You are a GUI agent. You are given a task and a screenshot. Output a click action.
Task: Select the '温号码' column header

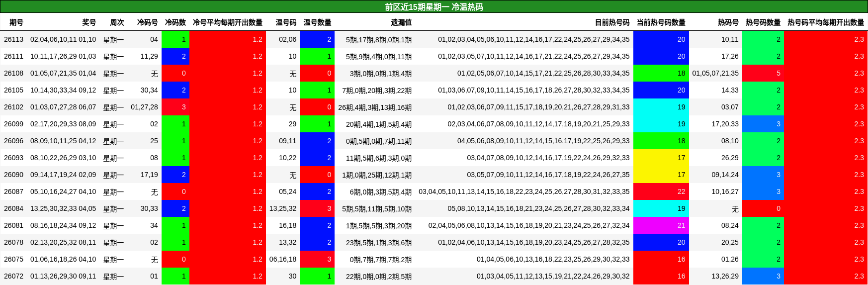pyautogui.click(x=286, y=22)
